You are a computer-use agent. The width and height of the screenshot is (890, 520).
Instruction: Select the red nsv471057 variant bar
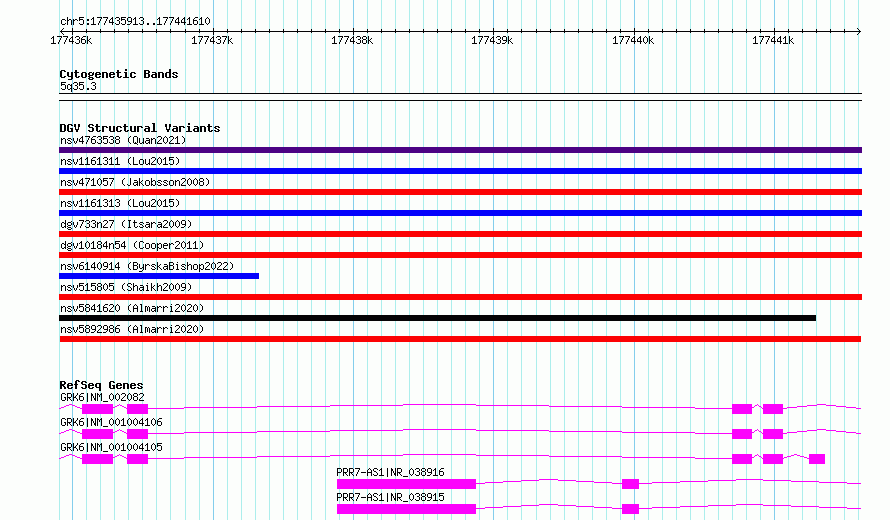460,192
